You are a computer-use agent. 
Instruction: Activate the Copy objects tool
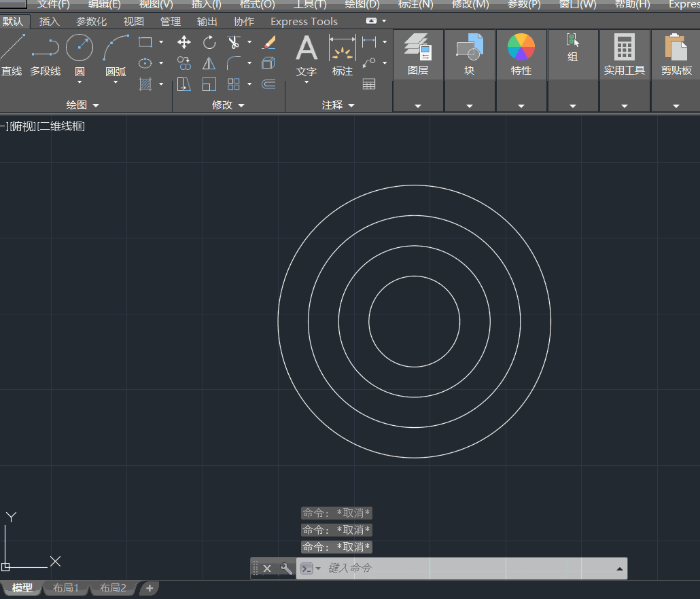(184, 63)
